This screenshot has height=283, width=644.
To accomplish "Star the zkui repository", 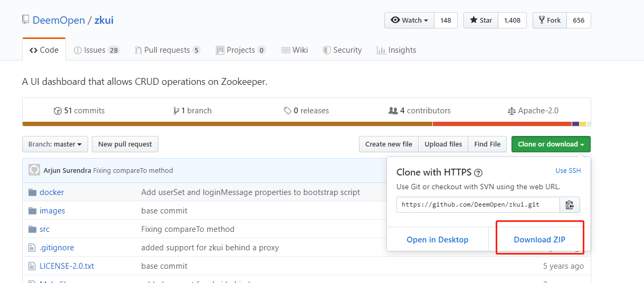I will click(x=480, y=21).
